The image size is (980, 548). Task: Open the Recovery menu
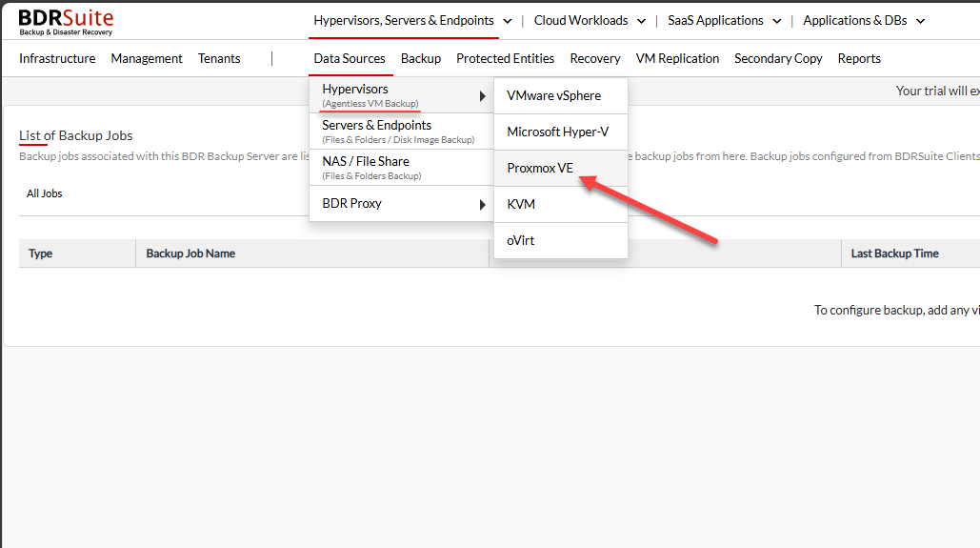point(595,58)
